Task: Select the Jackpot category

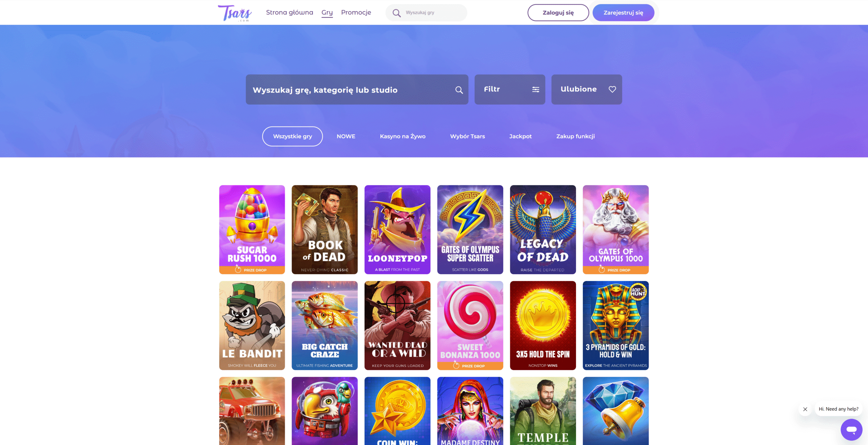Action: click(520, 136)
